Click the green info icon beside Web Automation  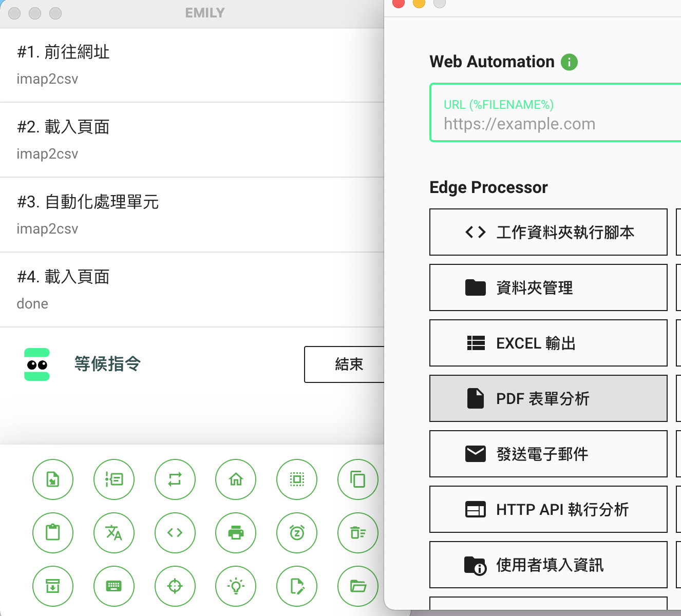[569, 62]
